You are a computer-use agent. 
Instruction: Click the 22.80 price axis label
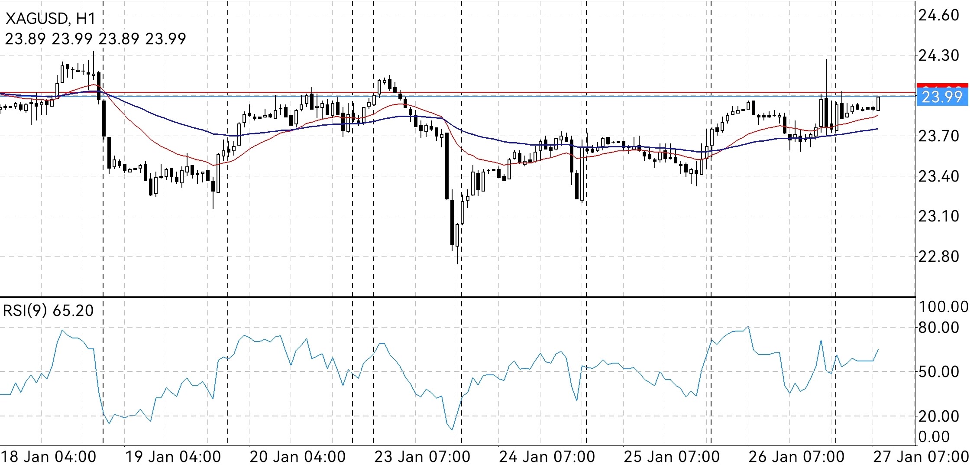[939, 256]
